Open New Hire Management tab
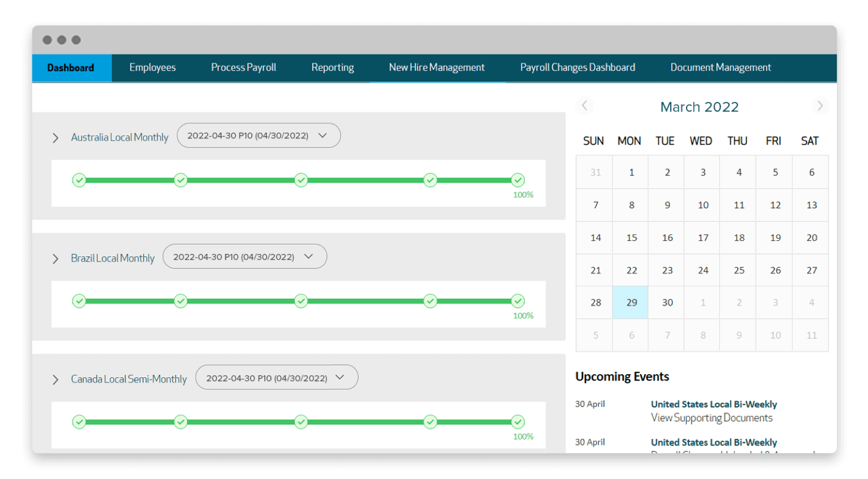This screenshot has height=479, width=868. pos(437,68)
